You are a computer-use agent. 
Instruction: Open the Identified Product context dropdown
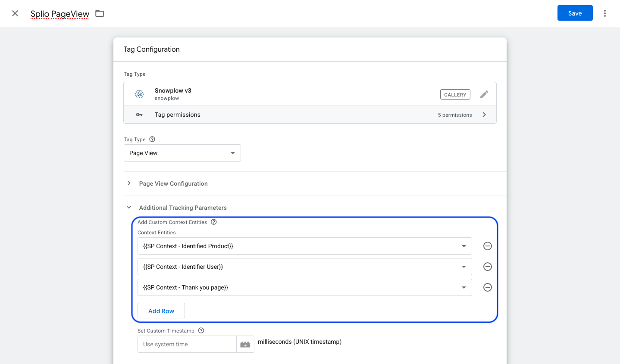pos(304,246)
